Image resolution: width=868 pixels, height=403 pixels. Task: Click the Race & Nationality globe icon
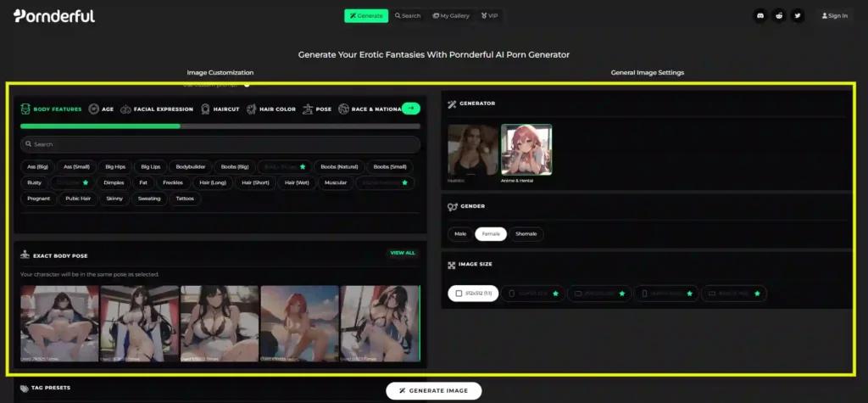point(343,109)
